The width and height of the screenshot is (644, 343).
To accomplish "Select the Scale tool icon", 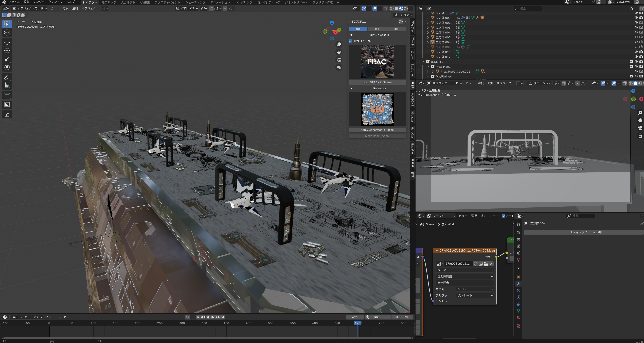I will [x=7, y=59].
